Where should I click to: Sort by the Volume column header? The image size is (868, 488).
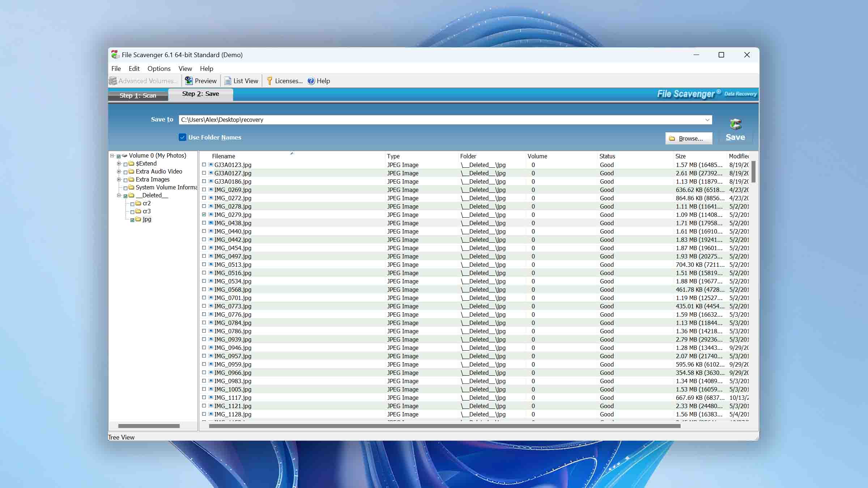pyautogui.click(x=561, y=156)
